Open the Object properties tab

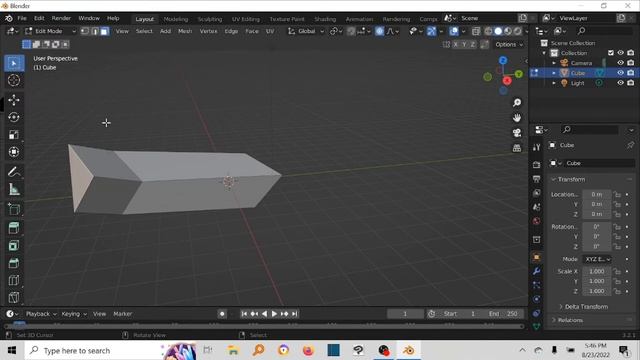[536, 257]
